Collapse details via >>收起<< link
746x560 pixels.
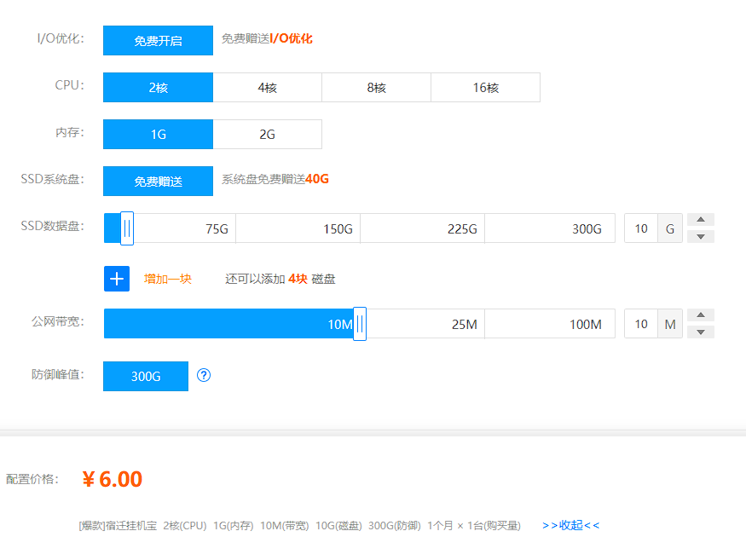570,525
